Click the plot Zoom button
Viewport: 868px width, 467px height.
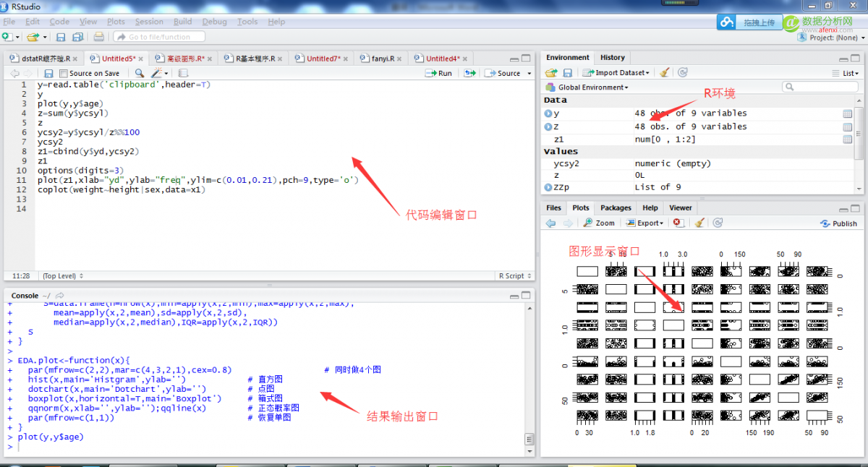coord(599,223)
